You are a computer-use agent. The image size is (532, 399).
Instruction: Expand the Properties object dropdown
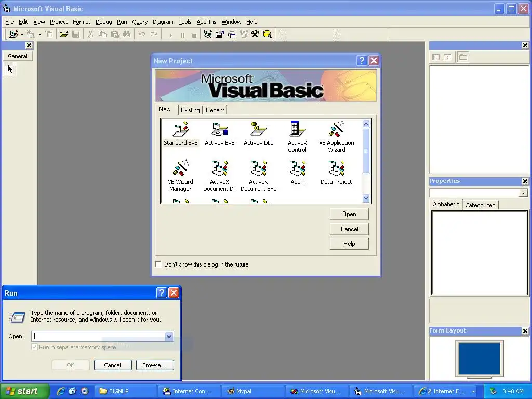[523, 193]
